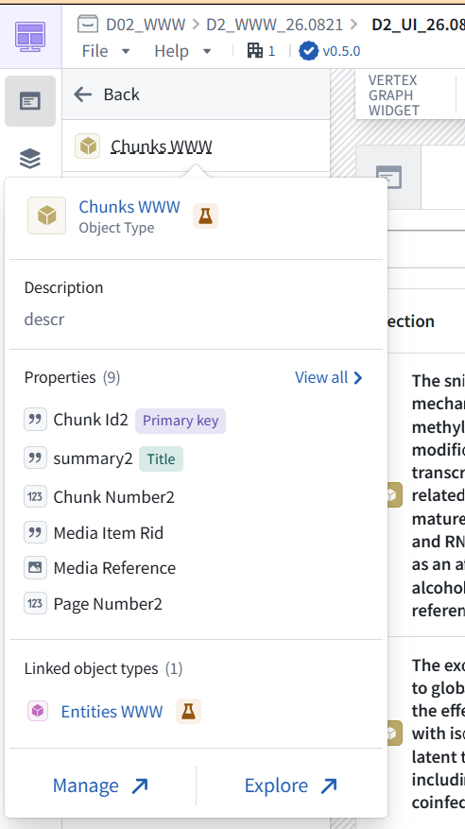
Task: Click the widget panel icon right of the popover
Action: 389,178
